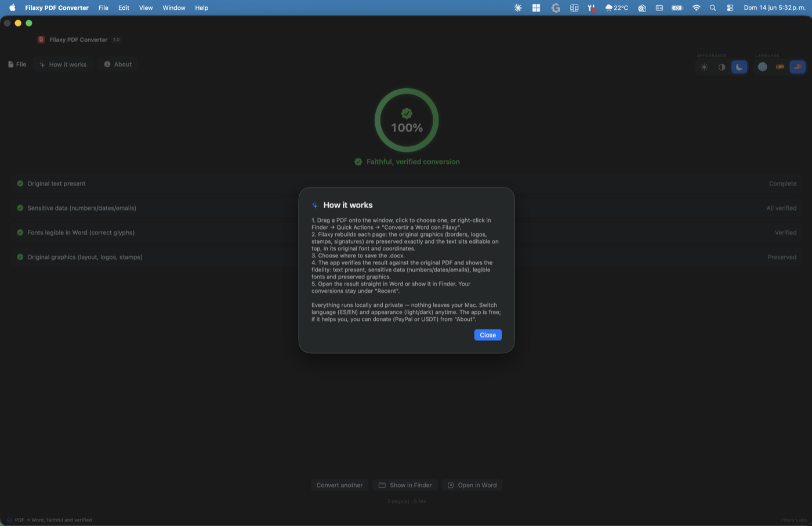The width and height of the screenshot is (812, 526).
Task: Click the battery charging status icon
Action: pos(677,8)
